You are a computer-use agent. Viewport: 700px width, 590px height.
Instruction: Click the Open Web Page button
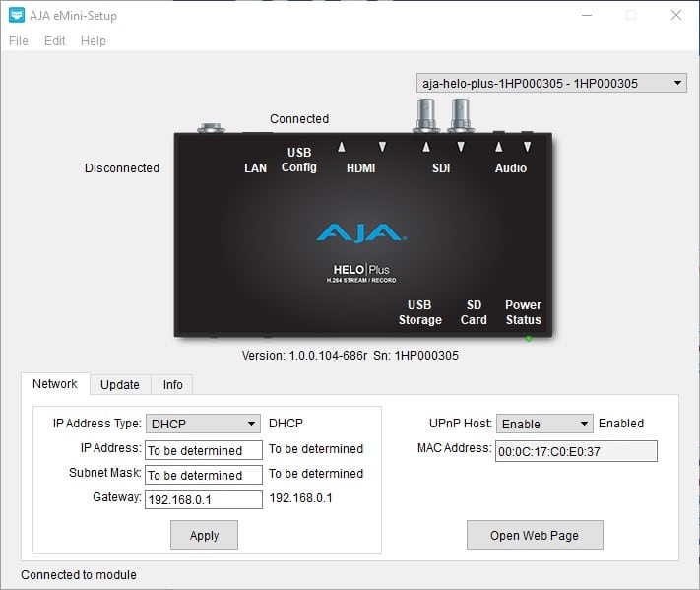[x=535, y=536]
